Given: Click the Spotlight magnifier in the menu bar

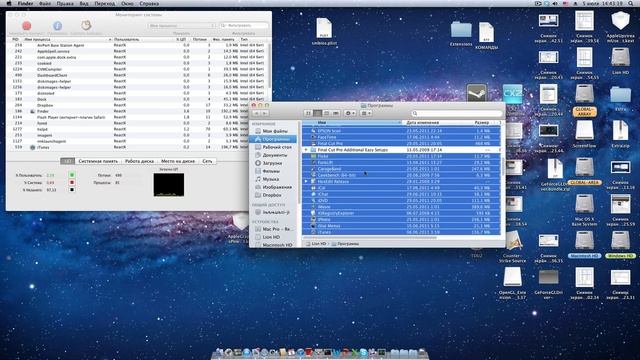Looking at the screenshot, I should [x=631, y=4].
